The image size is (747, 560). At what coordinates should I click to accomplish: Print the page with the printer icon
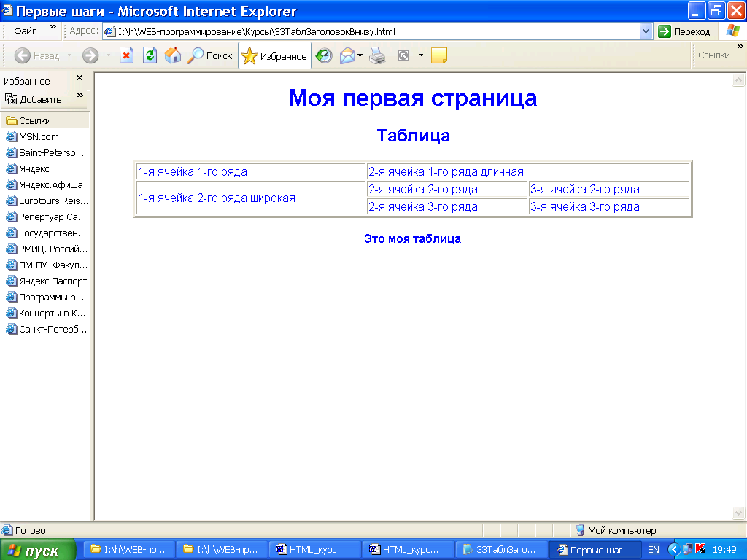377,55
